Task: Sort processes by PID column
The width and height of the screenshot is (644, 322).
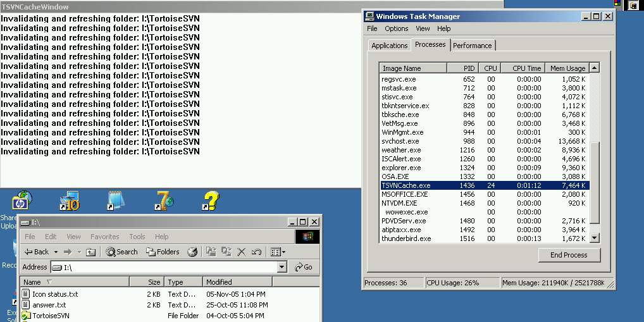Action: (463, 68)
